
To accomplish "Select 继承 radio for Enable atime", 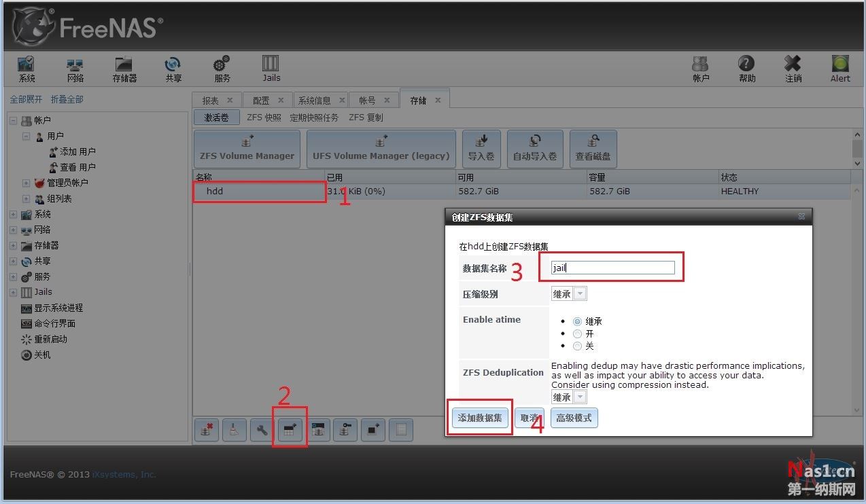I will (578, 321).
